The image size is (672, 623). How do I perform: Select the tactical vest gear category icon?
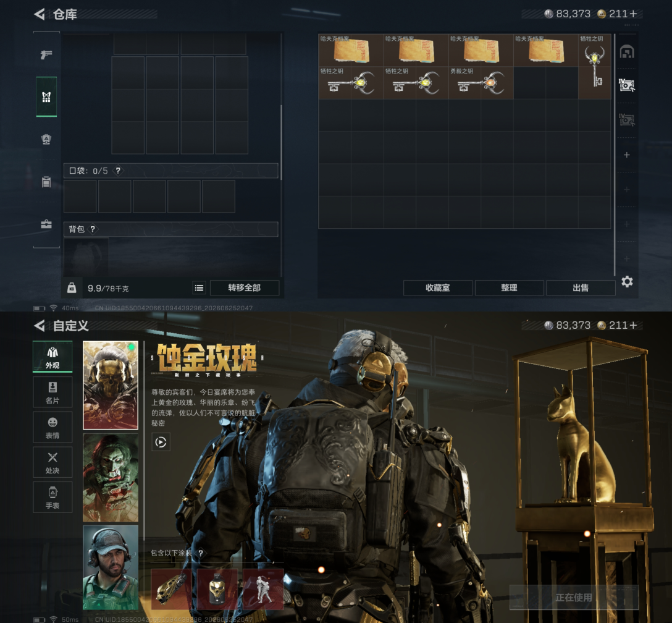coord(46,97)
